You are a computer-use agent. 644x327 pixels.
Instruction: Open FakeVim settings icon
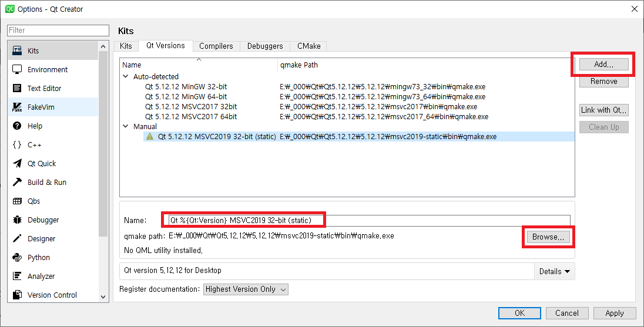(17, 107)
